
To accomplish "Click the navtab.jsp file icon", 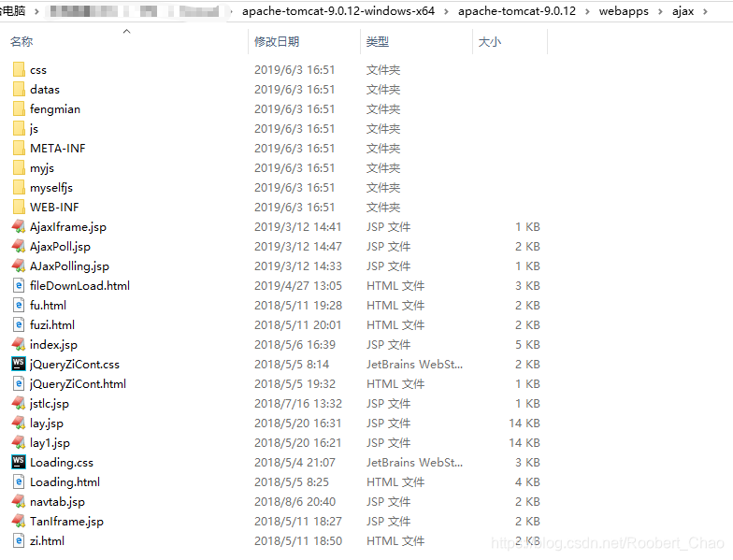I will coord(19,501).
